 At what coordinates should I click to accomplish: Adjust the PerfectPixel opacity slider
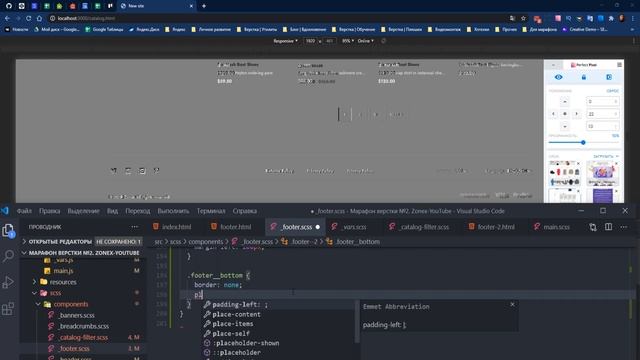click(x=583, y=142)
